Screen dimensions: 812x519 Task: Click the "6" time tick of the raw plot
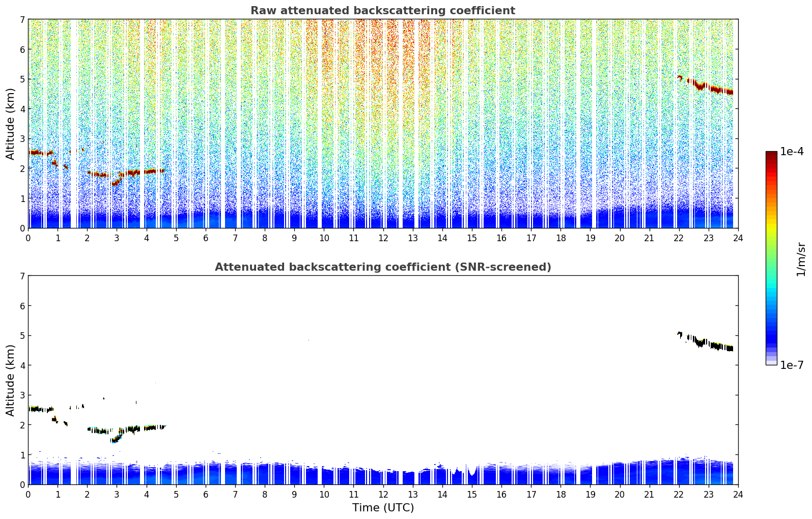coord(206,238)
